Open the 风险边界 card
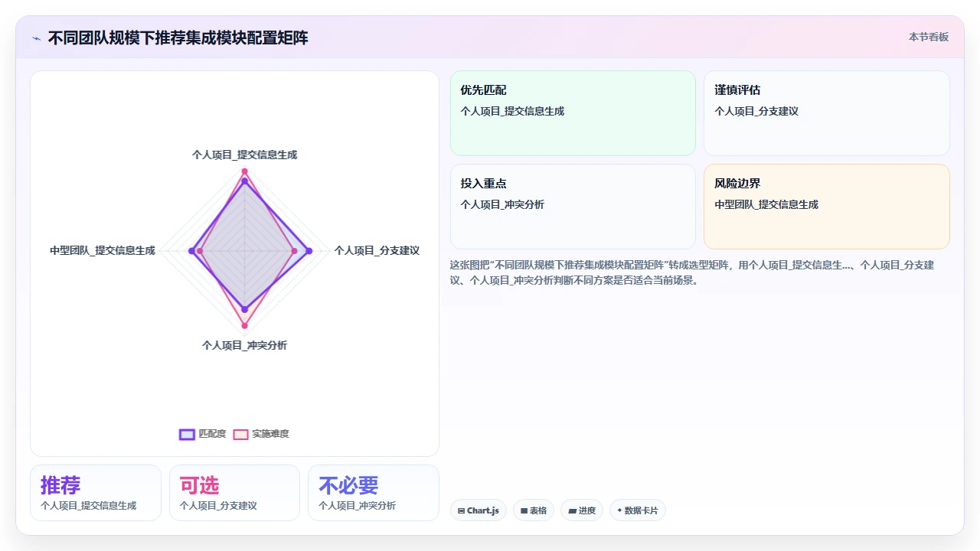This screenshot has height=551, width=980. point(827,207)
